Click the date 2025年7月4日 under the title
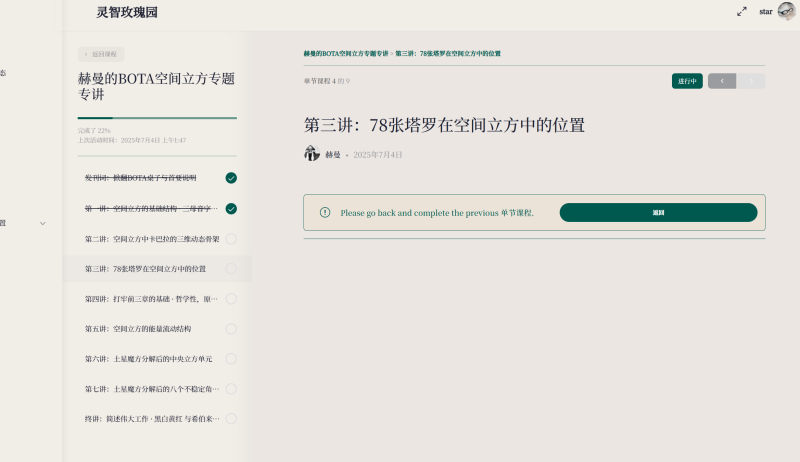The height and width of the screenshot is (462, 800). coord(378,155)
